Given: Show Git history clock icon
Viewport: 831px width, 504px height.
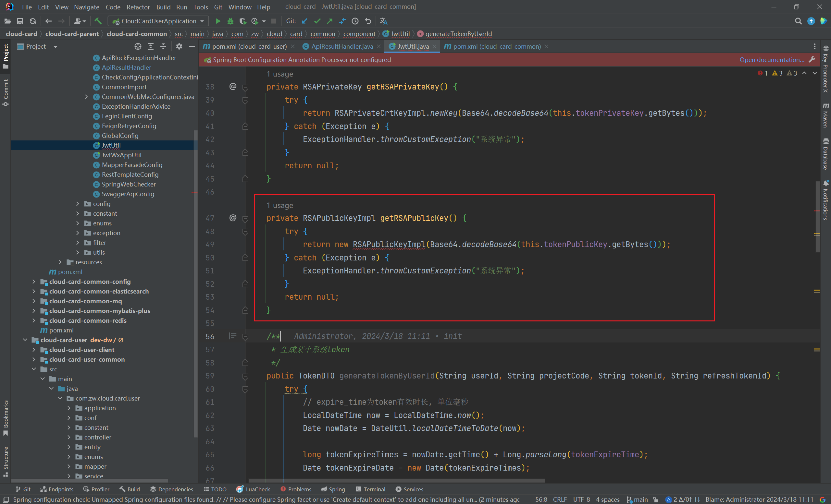Looking at the screenshot, I should 355,21.
